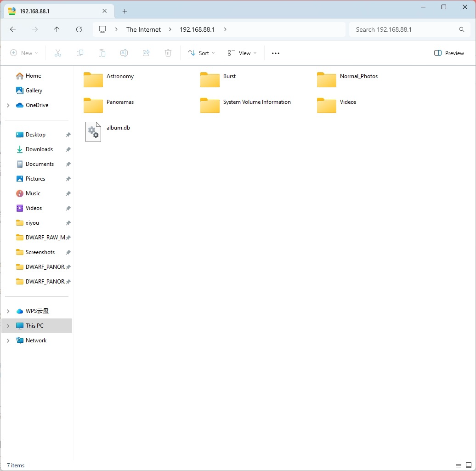Click the search magnifier icon
Screen dimensions: 476x471
pos(461,29)
